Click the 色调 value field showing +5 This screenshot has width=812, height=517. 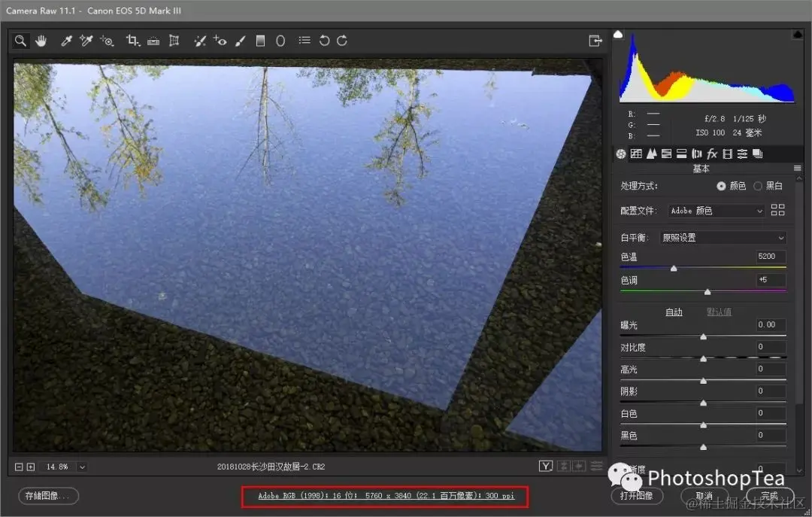(x=771, y=279)
